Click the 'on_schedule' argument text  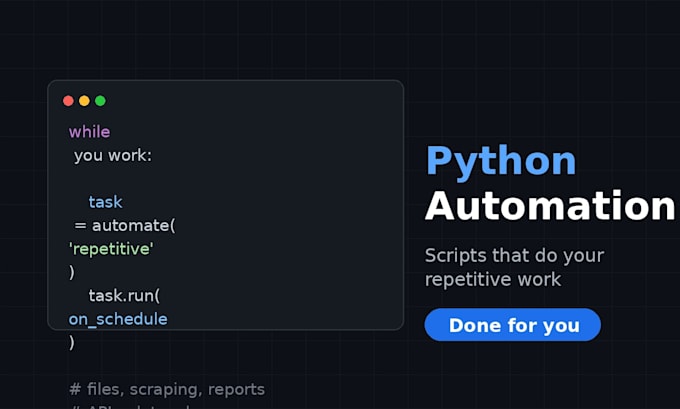pos(118,319)
